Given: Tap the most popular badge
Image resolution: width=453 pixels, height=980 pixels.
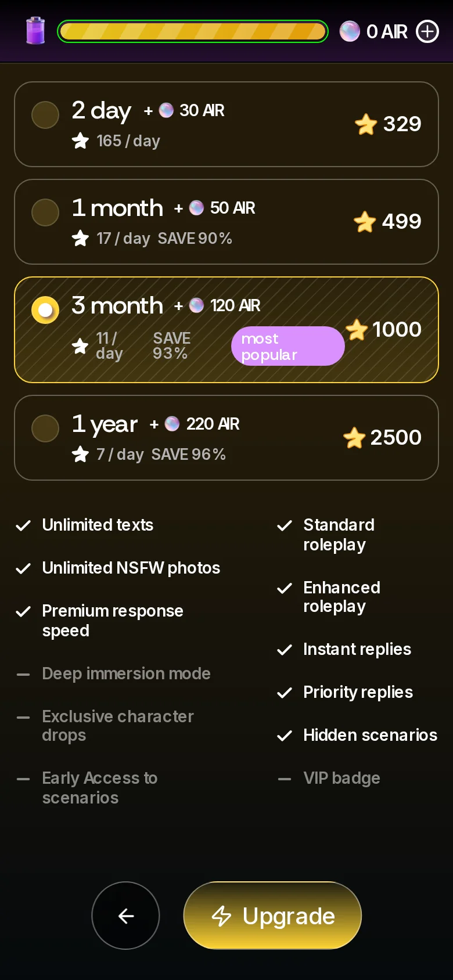Looking at the screenshot, I should pos(287,346).
